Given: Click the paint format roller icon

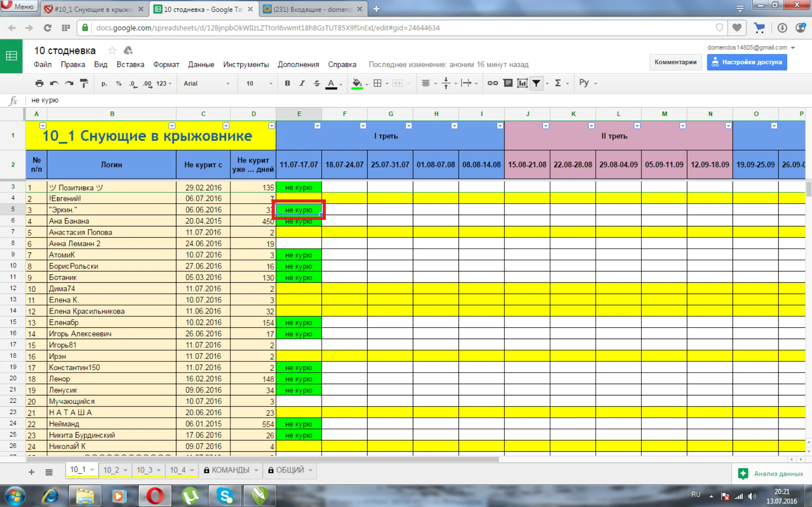Looking at the screenshot, I should pos(84,83).
